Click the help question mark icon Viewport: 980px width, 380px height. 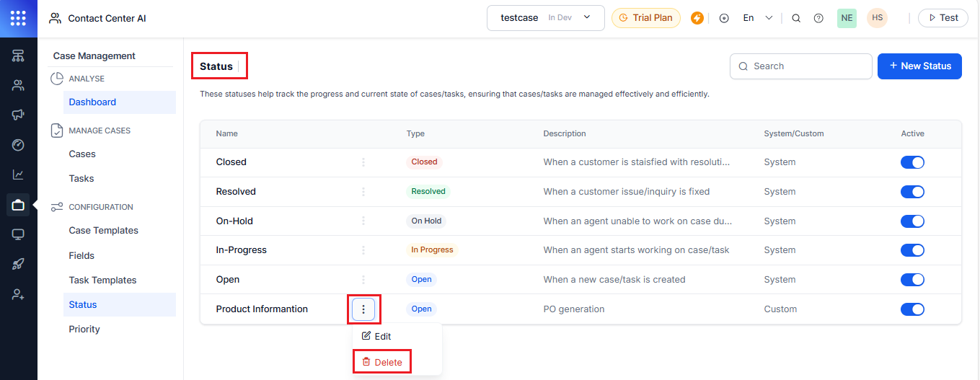818,18
